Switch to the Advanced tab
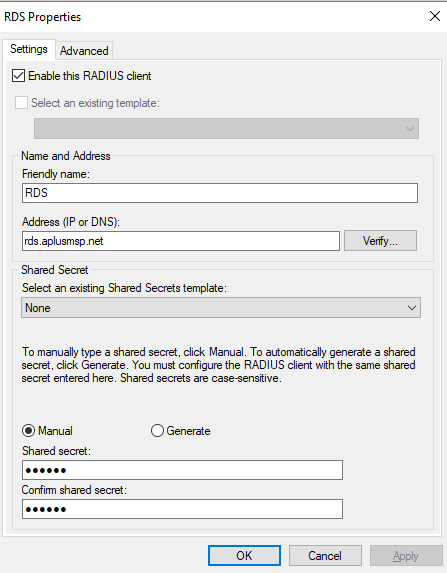447x573 pixels. tap(84, 50)
